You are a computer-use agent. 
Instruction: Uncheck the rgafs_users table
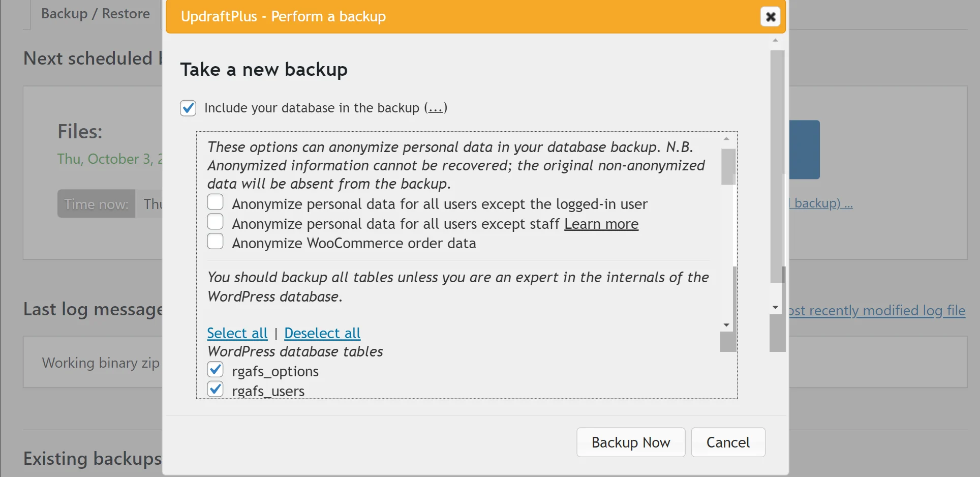click(x=216, y=390)
